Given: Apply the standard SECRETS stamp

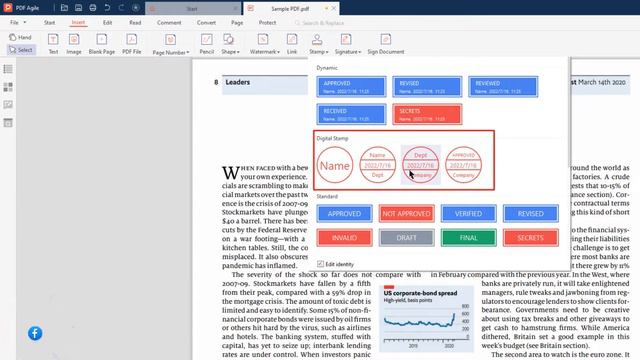Looking at the screenshot, I should click(531, 238).
